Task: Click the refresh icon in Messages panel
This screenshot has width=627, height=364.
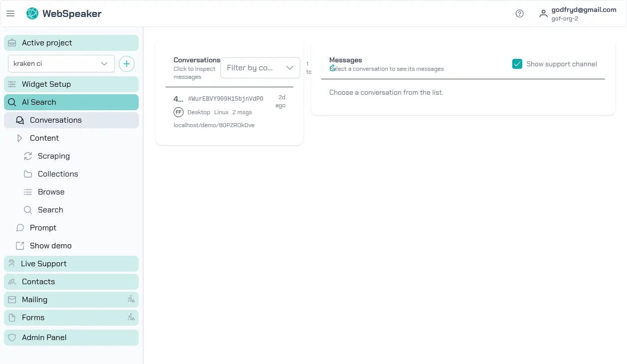Action: 333,68
